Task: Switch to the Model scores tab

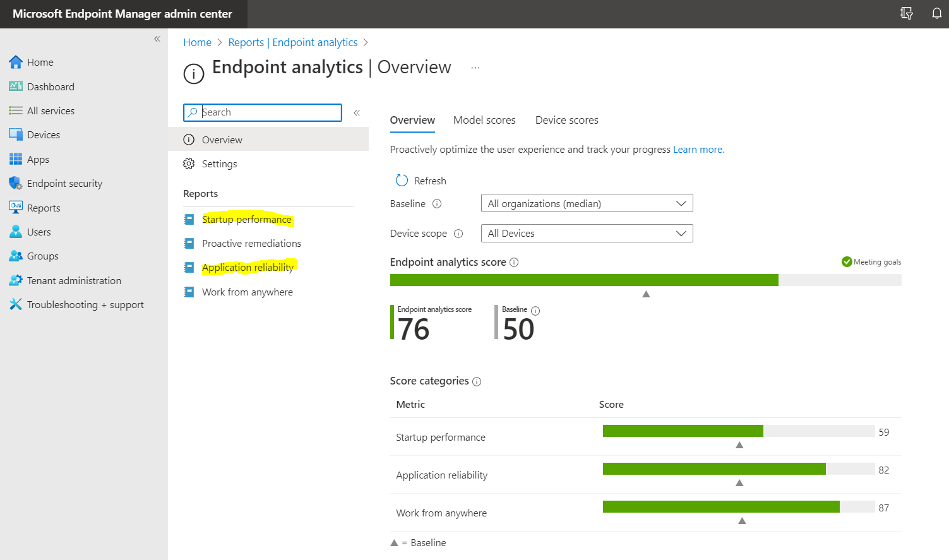Action: tap(484, 120)
